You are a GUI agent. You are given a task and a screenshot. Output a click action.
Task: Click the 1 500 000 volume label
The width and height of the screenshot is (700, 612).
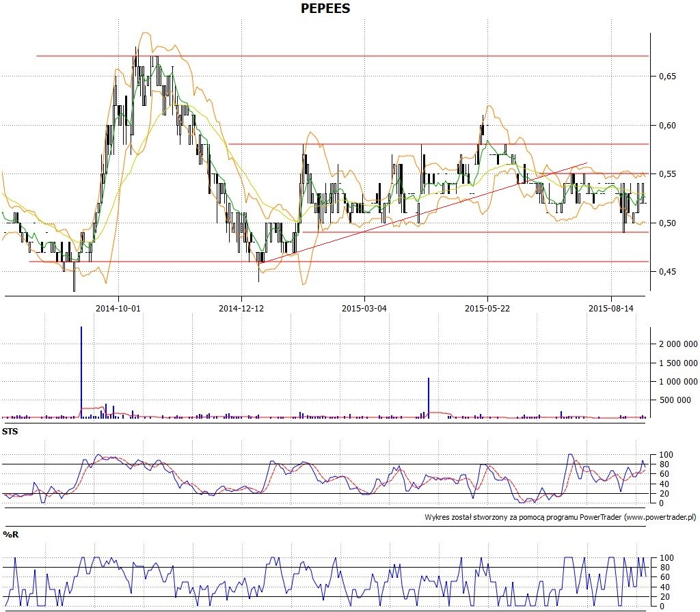tap(678, 363)
